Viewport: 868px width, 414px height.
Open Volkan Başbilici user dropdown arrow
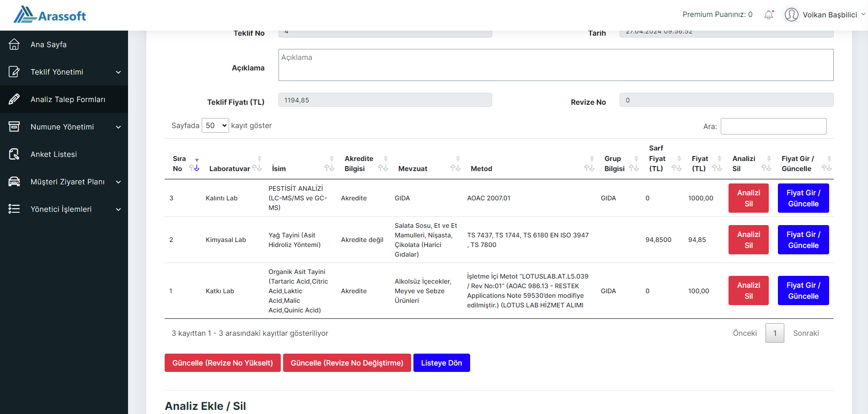pos(863,14)
